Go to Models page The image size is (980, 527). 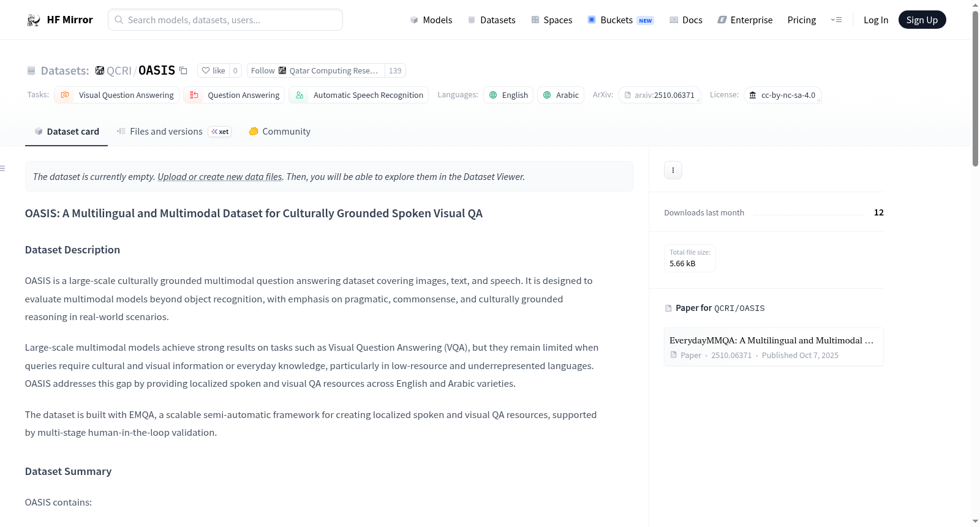point(431,20)
